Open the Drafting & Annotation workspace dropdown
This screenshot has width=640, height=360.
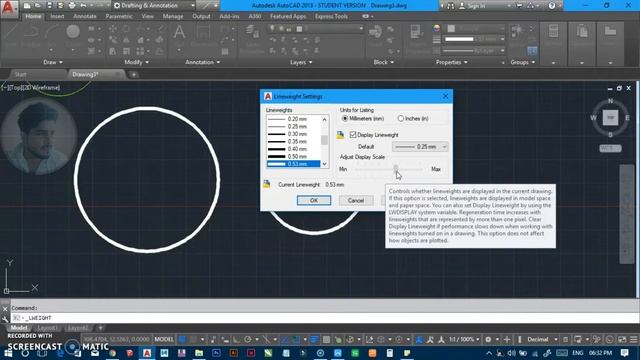click(x=153, y=6)
